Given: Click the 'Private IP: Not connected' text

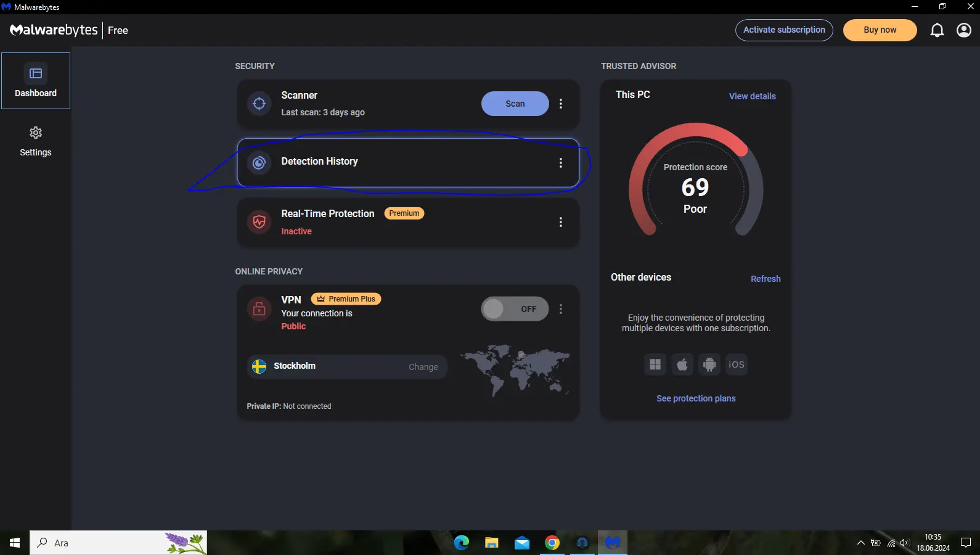Looking at the screenshot, I should (289, 406).
